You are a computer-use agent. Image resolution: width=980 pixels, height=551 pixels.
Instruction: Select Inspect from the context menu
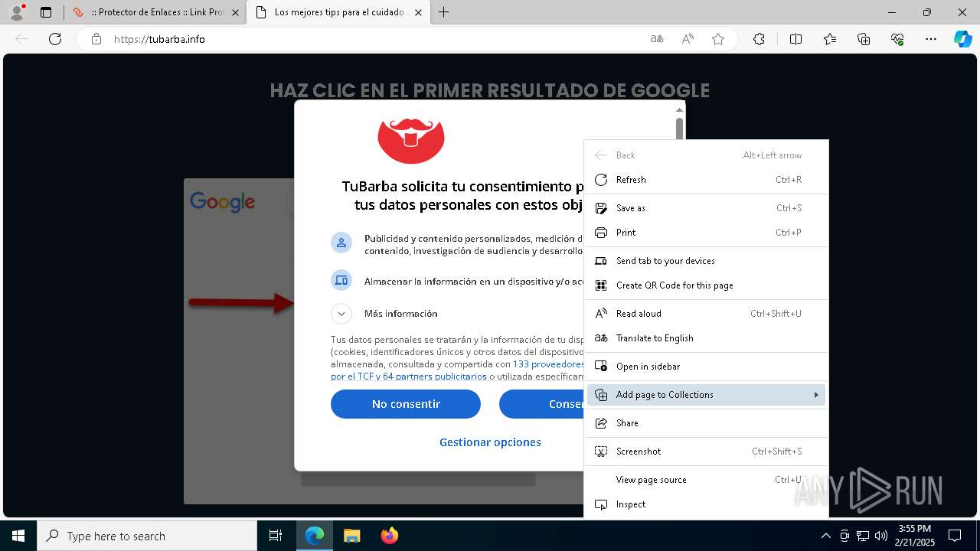pyautogui.click(x=706, y=504)
